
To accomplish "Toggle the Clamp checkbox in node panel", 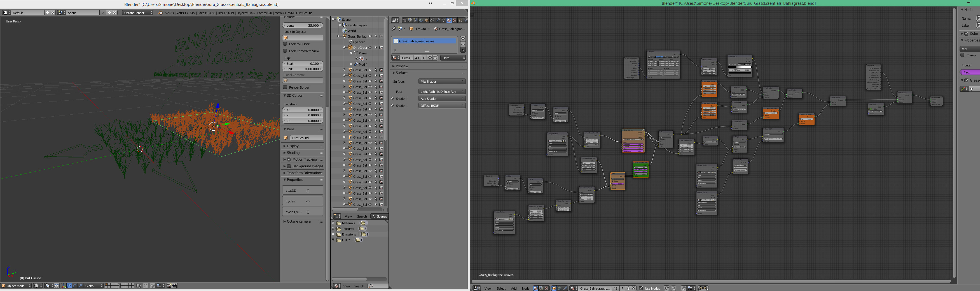I will pyautogui.click(x=962, y=55).
